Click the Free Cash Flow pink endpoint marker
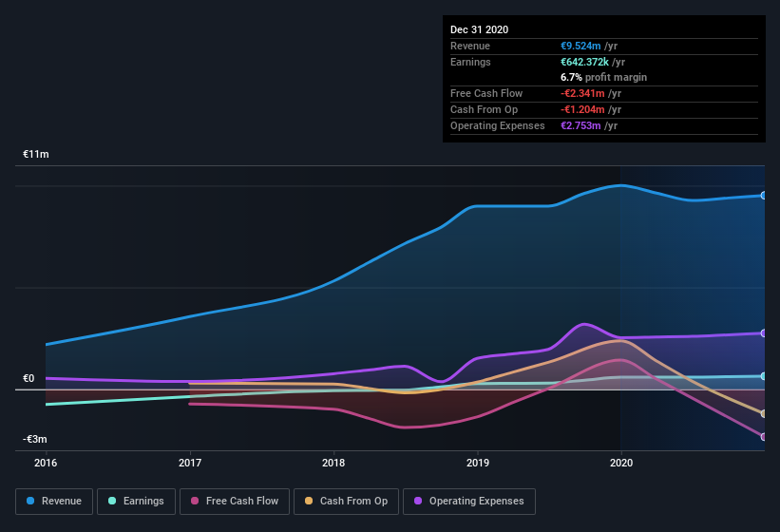The width and height of the screenshot is (780, 532). coord(764,437)
